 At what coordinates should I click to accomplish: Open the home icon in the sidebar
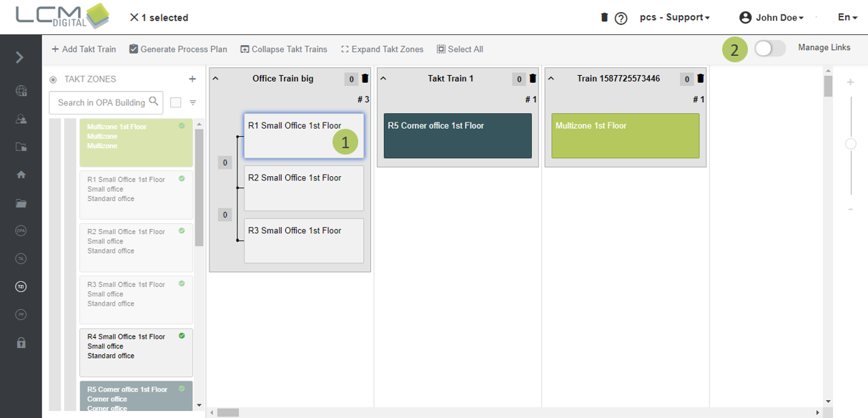21,174
